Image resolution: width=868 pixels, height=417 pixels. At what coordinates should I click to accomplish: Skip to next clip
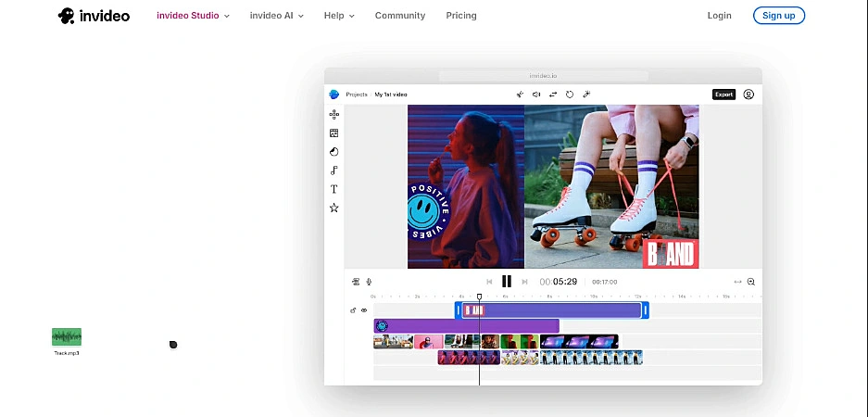point(525,282)
